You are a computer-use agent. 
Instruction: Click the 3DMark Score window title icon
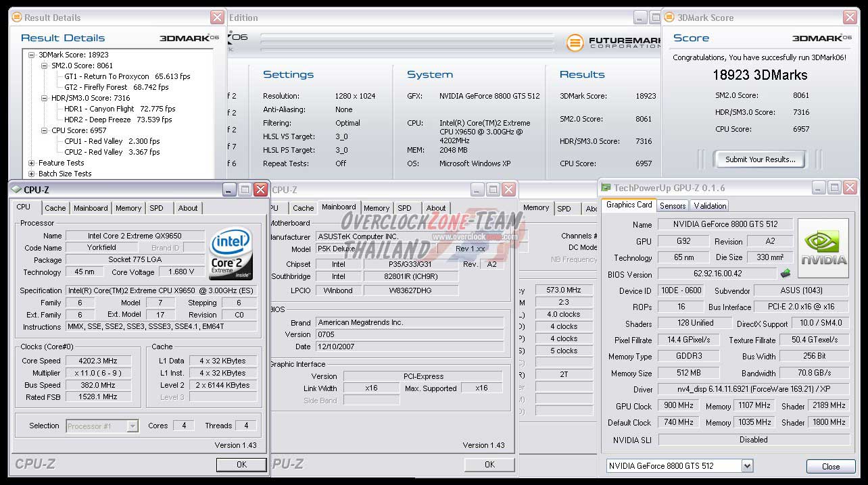click(669, 18)
